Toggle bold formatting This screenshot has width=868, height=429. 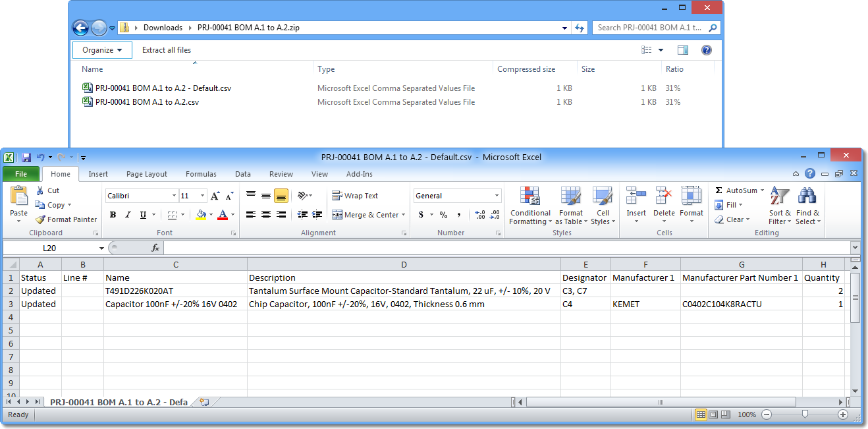[x=112, y=215]
